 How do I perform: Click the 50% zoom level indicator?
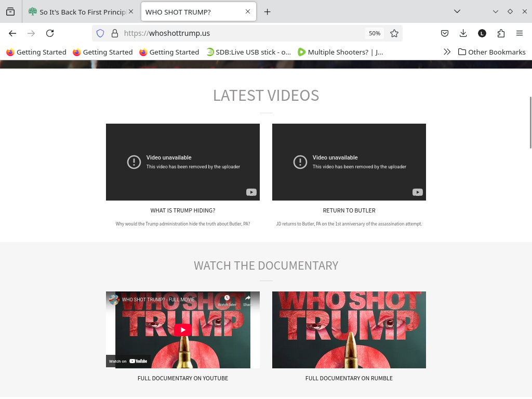375,33
